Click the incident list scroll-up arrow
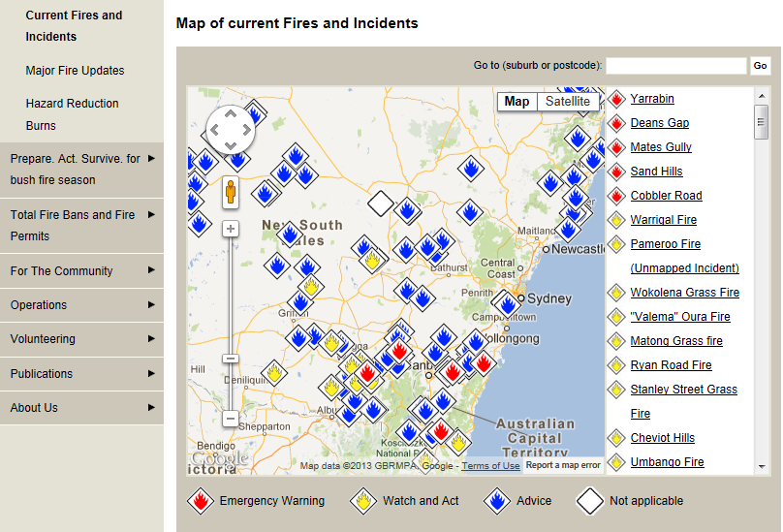The height and width of the screenshot is (532, 783). [x=761, y=96]
